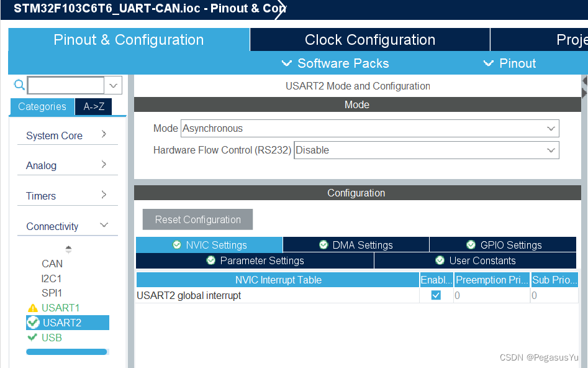Open the Parameter Settings tab
Viewport: 588px width, 368px height.
click(x=255, y=260)
